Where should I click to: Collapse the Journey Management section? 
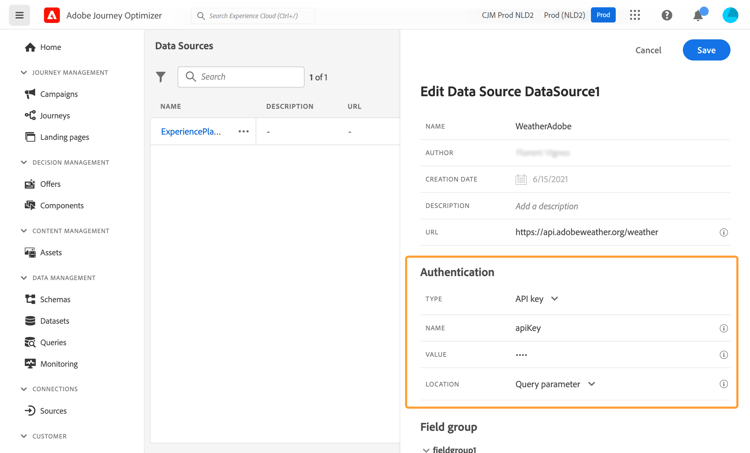pyautogui.click(x=24, y=73)
